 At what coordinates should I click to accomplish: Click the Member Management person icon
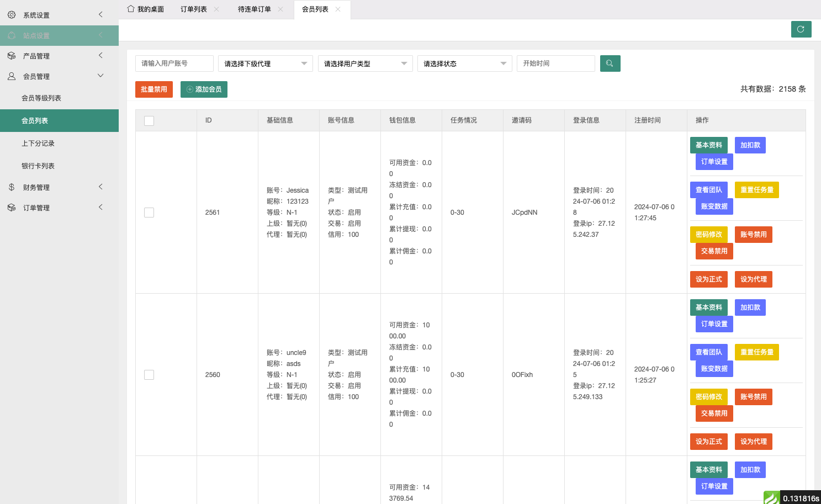pyautogui.click(x=12, y=76)
